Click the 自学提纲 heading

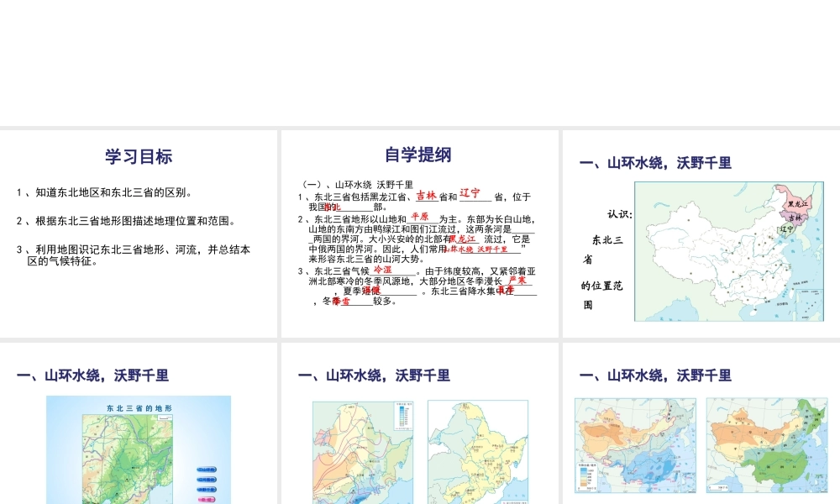point(418,155)
